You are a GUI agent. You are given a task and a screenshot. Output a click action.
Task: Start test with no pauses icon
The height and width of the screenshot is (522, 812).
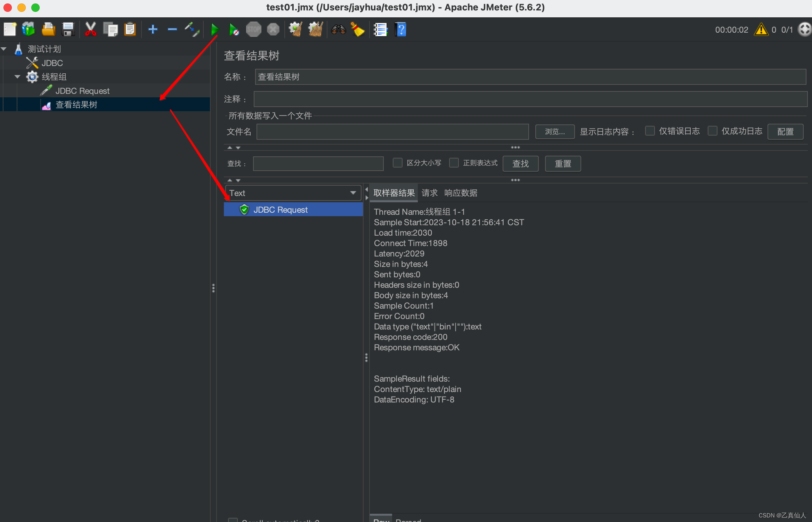click(234, 30)
